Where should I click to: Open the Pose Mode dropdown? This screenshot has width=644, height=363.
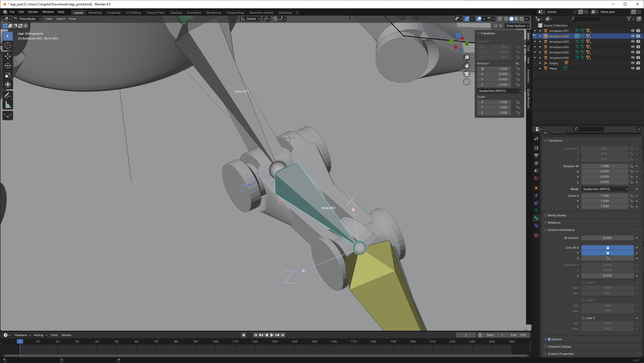(28, 19)
